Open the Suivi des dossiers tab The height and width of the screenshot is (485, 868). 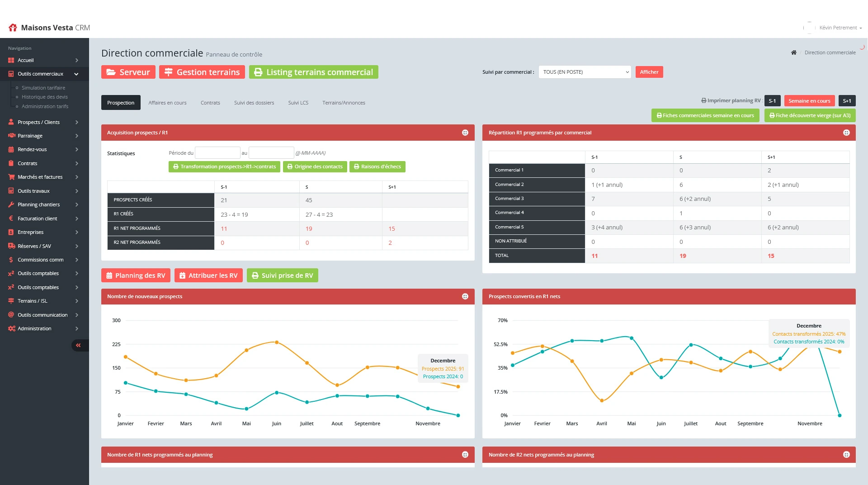pyautogui.click(x=254, y=103)
